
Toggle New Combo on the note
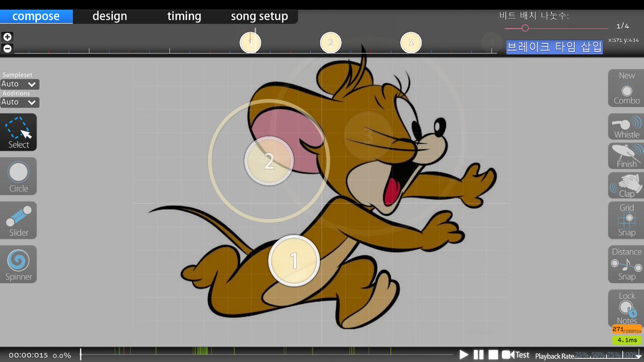[x=626, y=88]
